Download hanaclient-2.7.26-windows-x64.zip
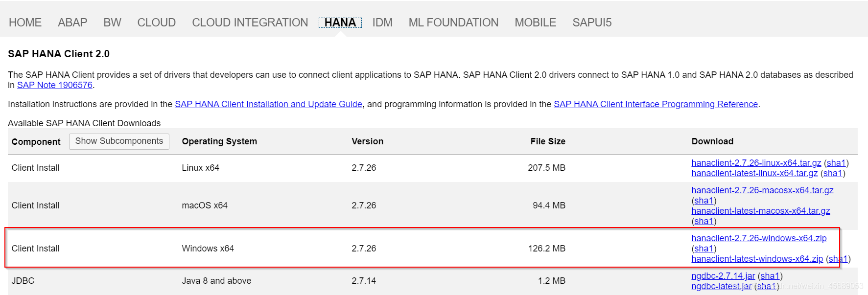 pos(759,238)
